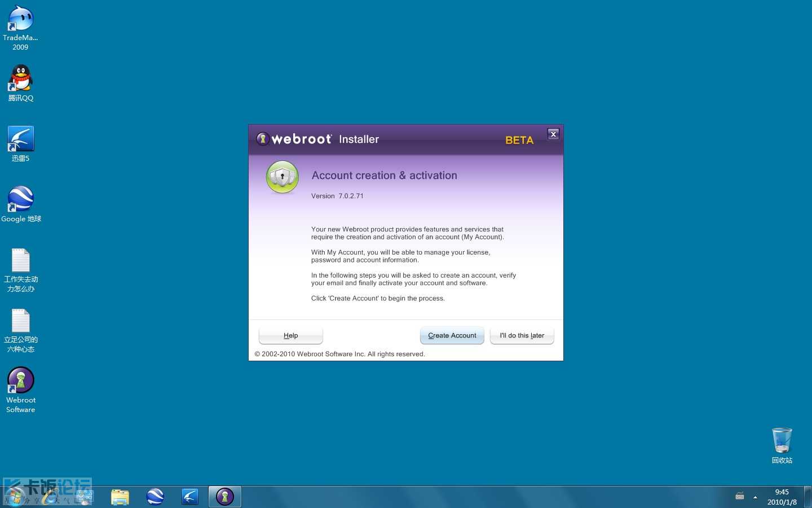Open the taskbar clock showing 9:45
The height and width of the screenshot is (508, 812).
782,497
